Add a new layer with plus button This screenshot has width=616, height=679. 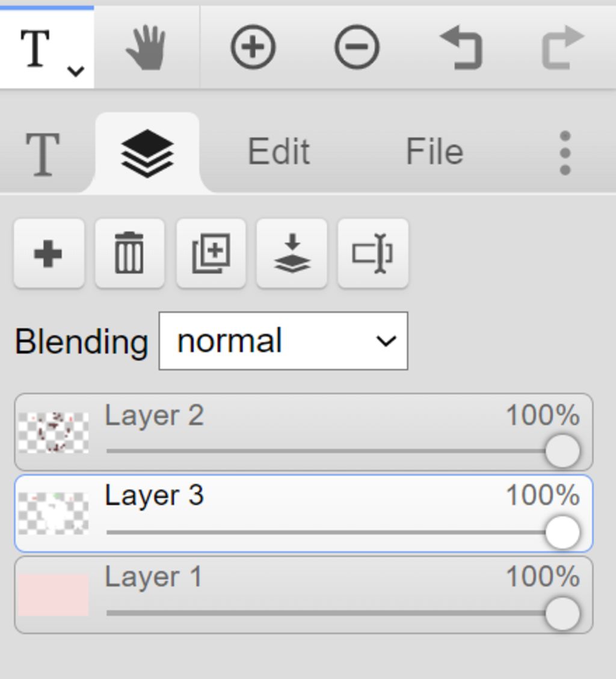[49, 253]
